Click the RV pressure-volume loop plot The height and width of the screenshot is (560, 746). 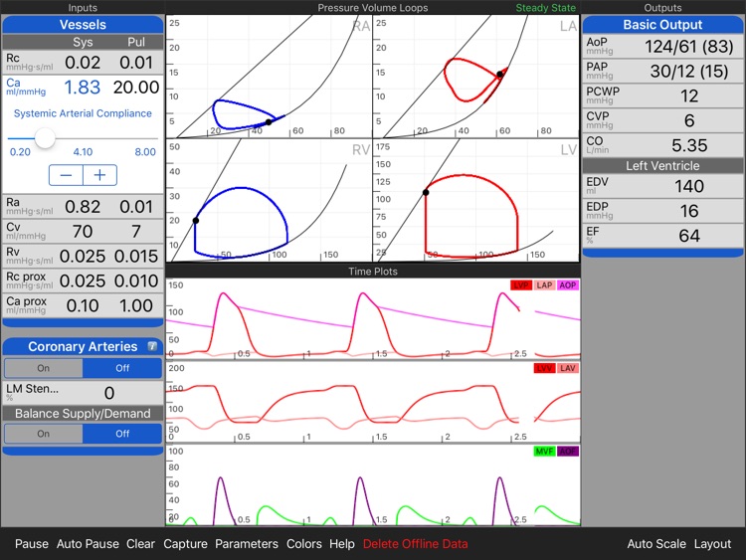coord(269,200)
